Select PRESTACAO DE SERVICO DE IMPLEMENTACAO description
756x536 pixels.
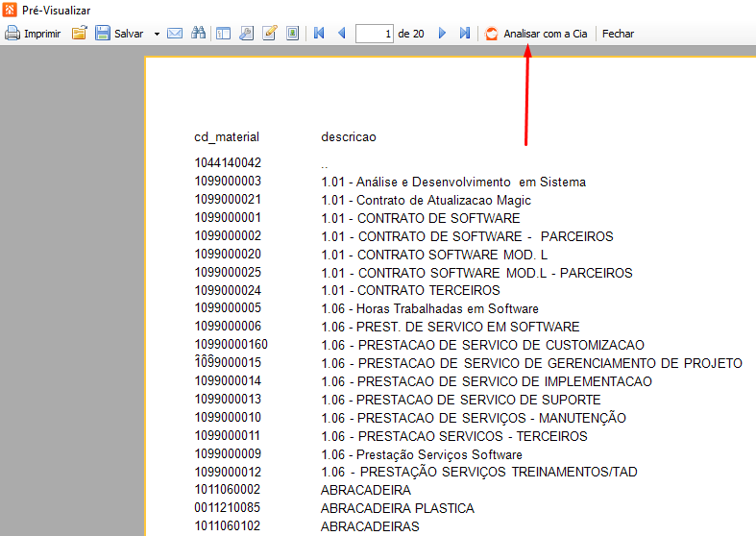(486, 381)
